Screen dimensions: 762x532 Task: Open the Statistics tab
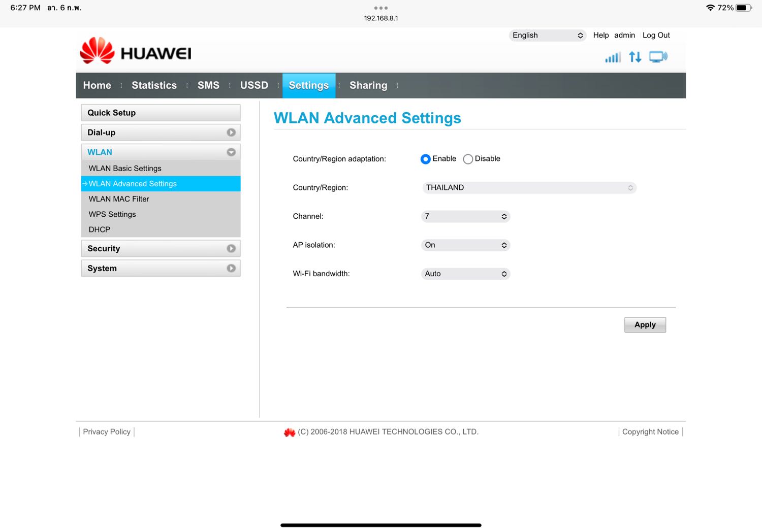tap(154, 85)
